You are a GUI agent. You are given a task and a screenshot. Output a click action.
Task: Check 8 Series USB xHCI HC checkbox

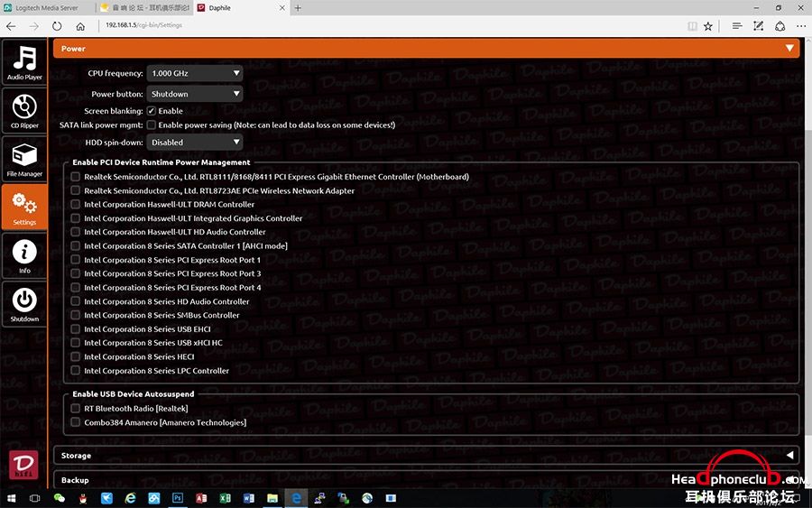coord(76,343)
